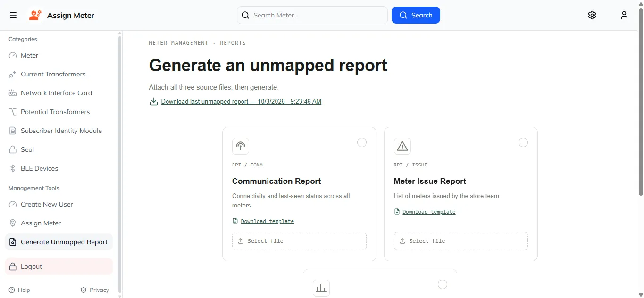Screen dimensions: 644x298
Task: Click the download icon beside last unmapped report
Action: 154,101
